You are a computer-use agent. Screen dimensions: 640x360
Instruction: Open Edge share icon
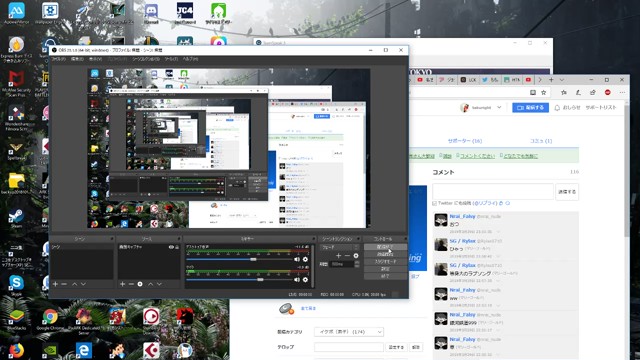click(x=593, y=93)
